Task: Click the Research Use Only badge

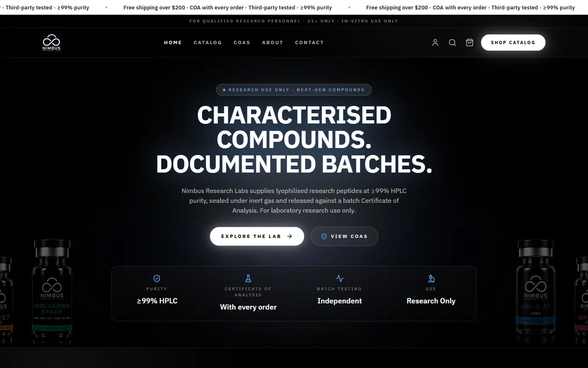Action: 294,90
